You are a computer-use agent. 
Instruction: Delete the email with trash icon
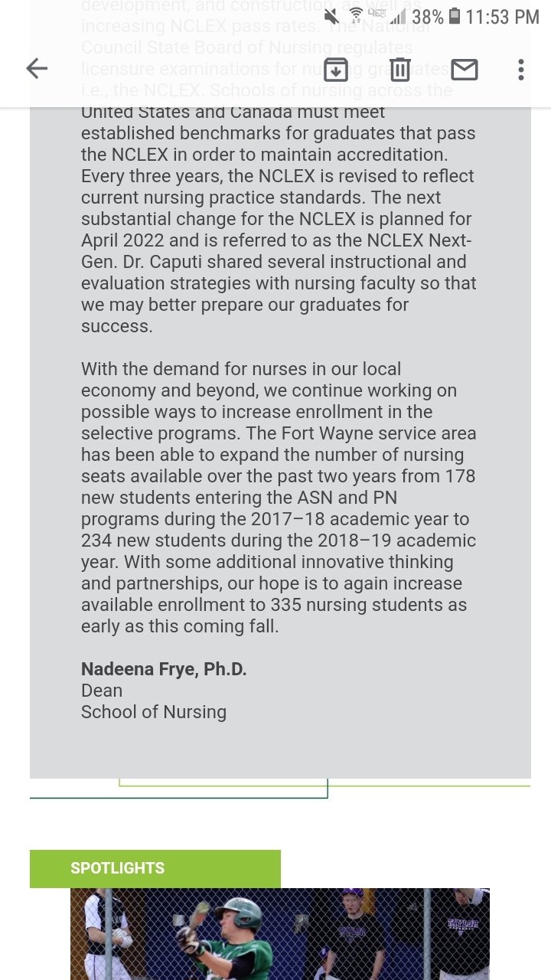(399, 70)
